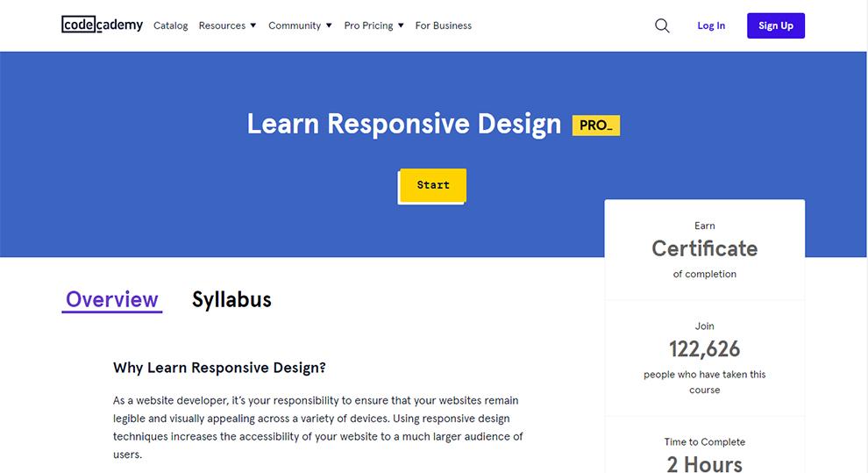This screenshot has width=868, height=473.
Task: Open the Codecademy logo home link
Action: pyautogui.click(x=102, y=25)
